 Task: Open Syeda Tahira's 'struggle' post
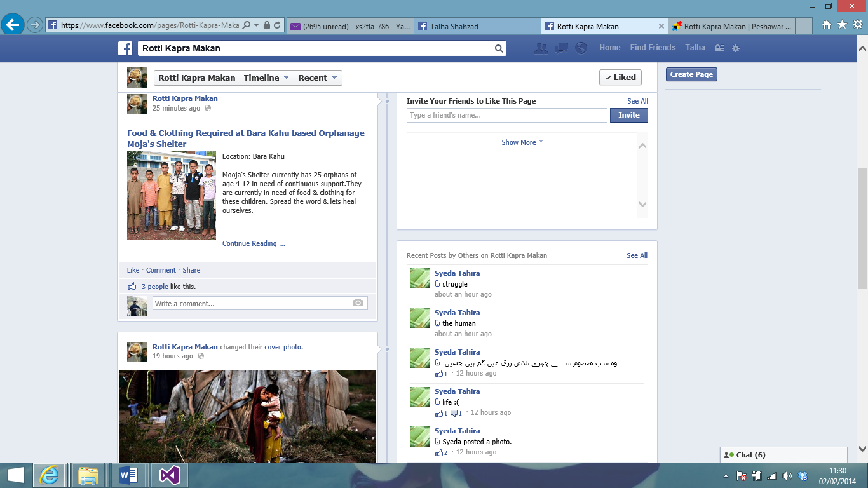[x=455, y=284]
